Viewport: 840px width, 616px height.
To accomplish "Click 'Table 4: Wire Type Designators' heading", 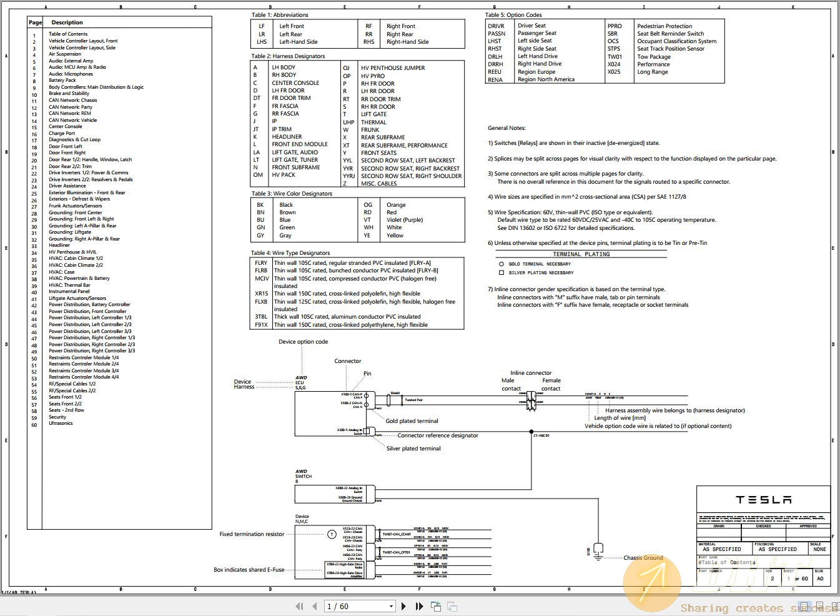I will 290,253.
